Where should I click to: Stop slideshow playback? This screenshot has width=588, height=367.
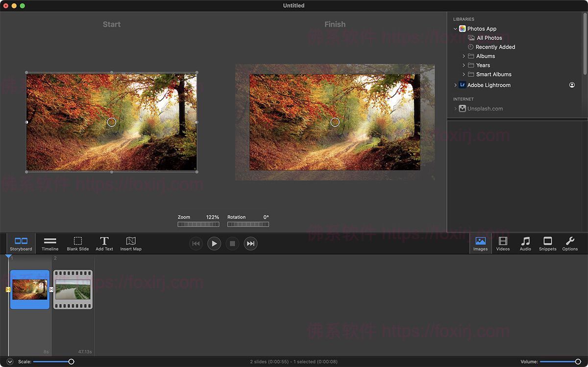(x=232, y=244)
